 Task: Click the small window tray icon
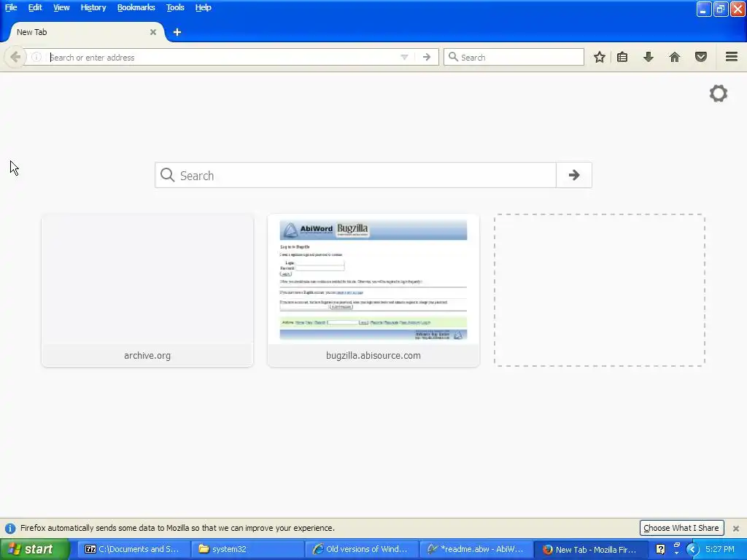click(676, 547)
